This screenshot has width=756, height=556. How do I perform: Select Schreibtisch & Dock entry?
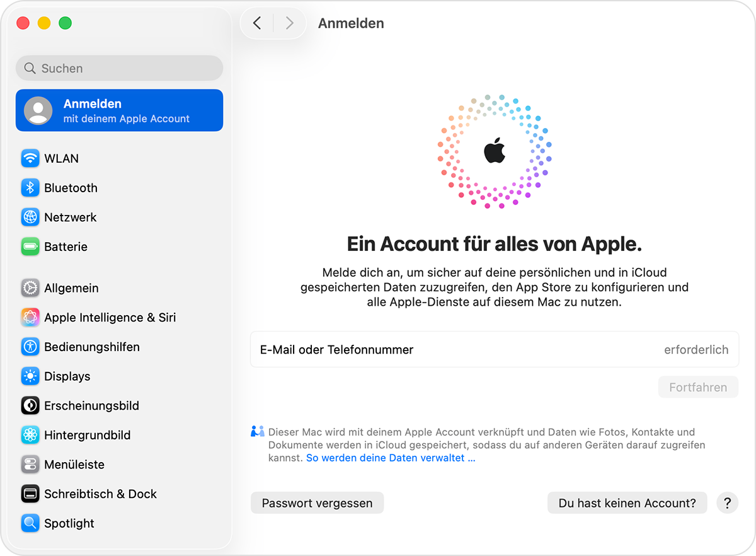pos(89,494)
